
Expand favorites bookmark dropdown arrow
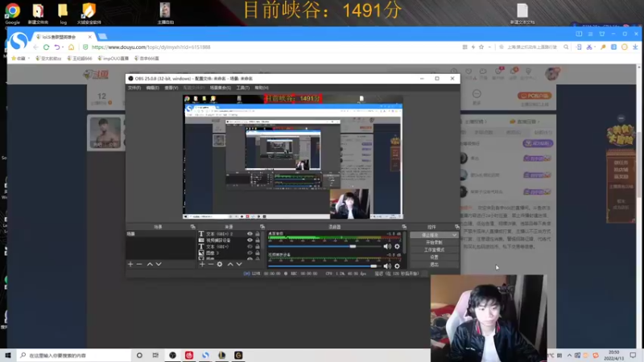coord(29,58)
